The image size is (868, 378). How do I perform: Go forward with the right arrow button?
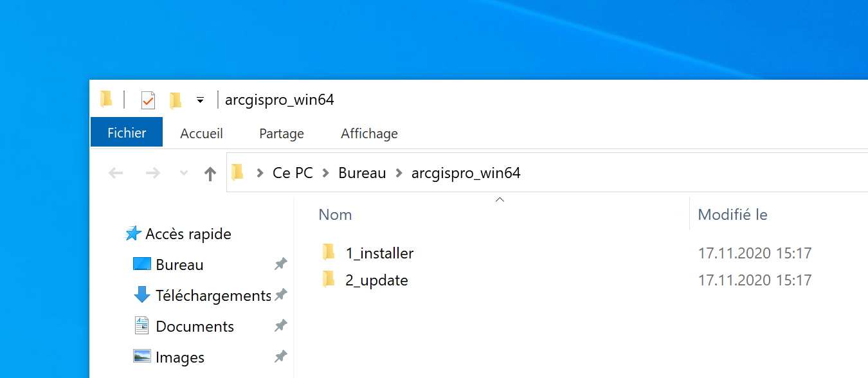(x=152, y=173)
